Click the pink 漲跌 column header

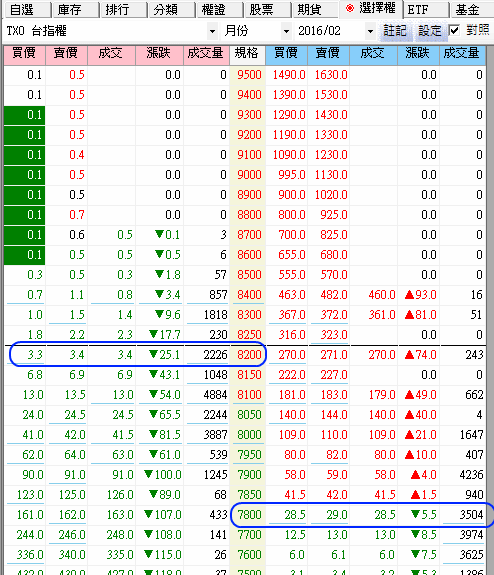click(159, 55)
